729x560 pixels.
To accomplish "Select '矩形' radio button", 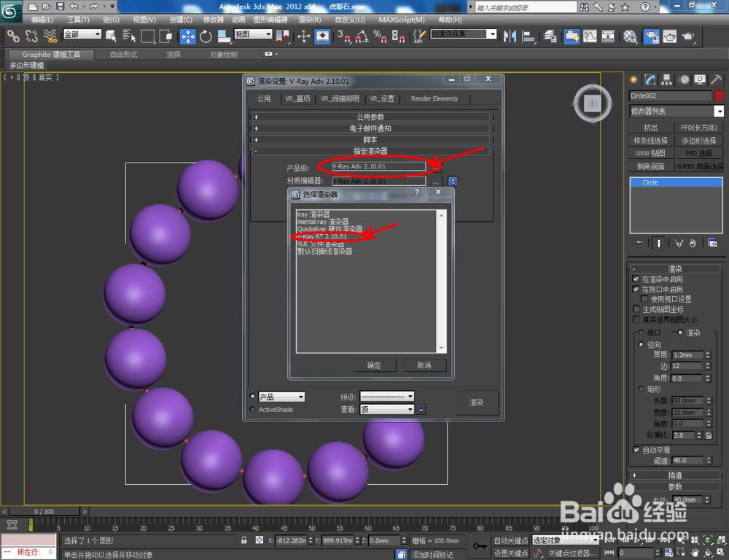I will [x=641, y=389].
